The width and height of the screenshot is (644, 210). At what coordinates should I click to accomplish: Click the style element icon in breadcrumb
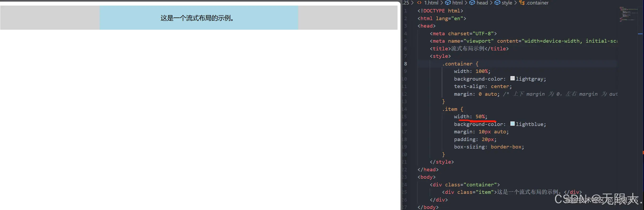[497, 3]
